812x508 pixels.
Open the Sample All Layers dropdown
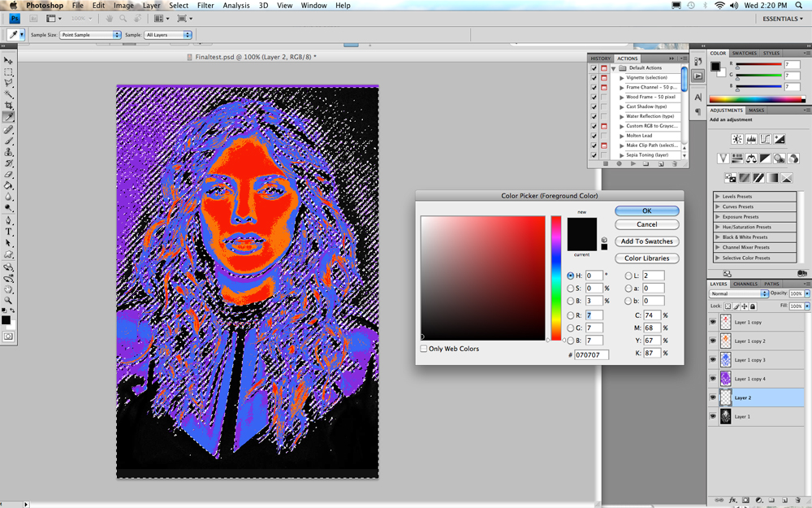pos(168,35)
